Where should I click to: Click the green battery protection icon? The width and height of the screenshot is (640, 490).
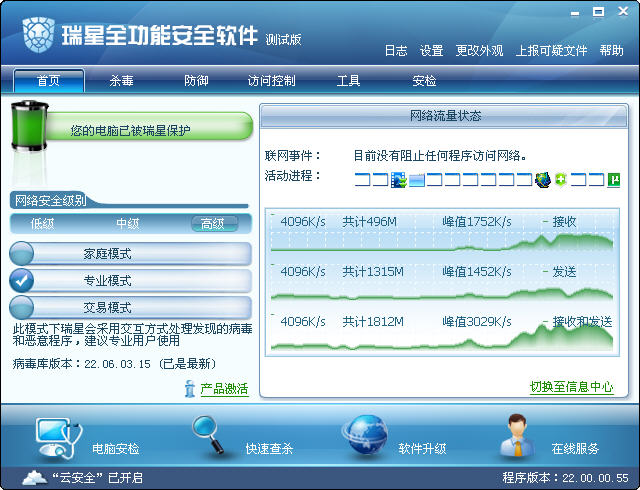(29, 126)
